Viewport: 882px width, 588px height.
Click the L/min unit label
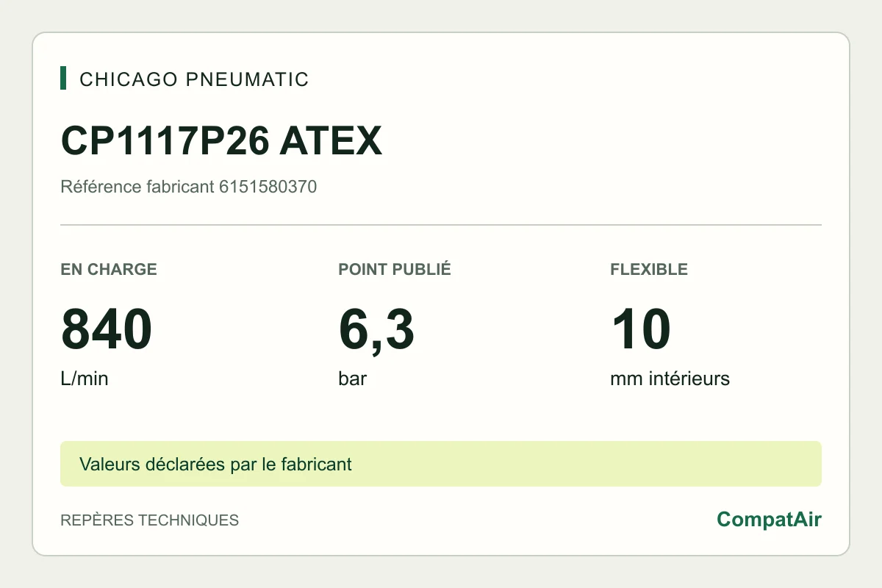tap(84, 379)
